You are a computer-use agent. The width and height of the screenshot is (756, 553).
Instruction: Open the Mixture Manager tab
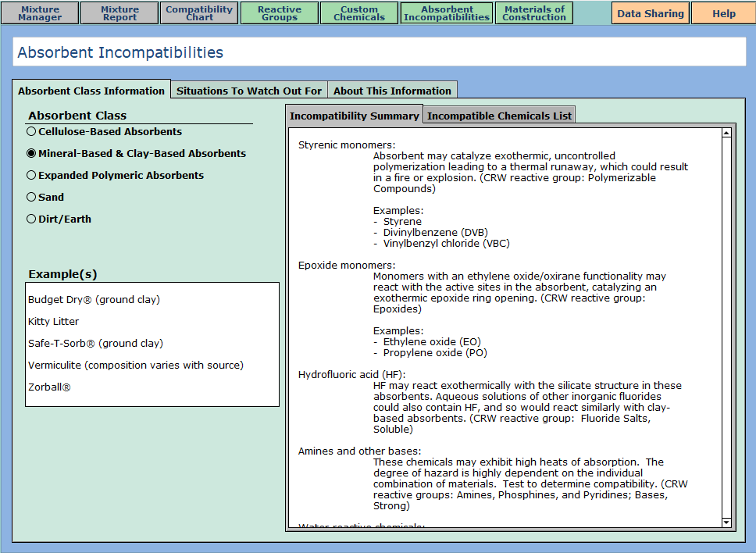point(40,13)
